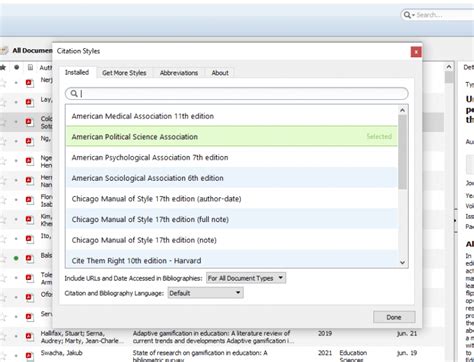This screenshot has height=362, width=474.
Task: Click the Adaptive gamification in education title
Action: tap(213, 337)
